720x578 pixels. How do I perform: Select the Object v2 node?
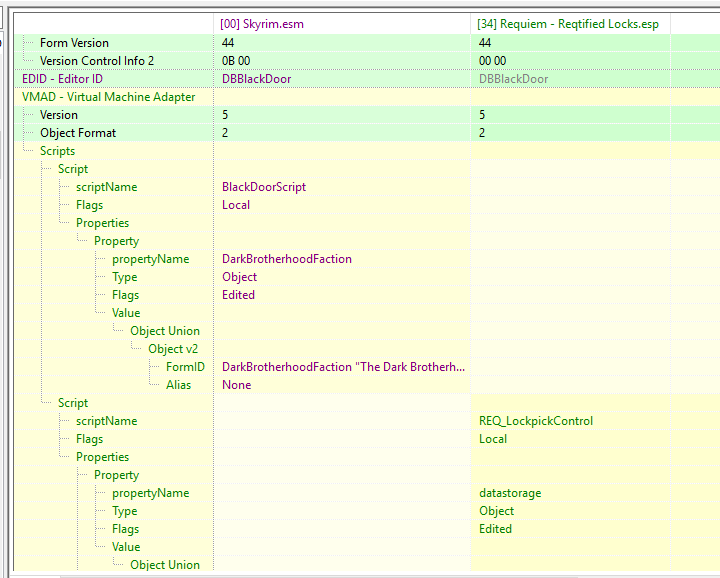pos(173,349)
